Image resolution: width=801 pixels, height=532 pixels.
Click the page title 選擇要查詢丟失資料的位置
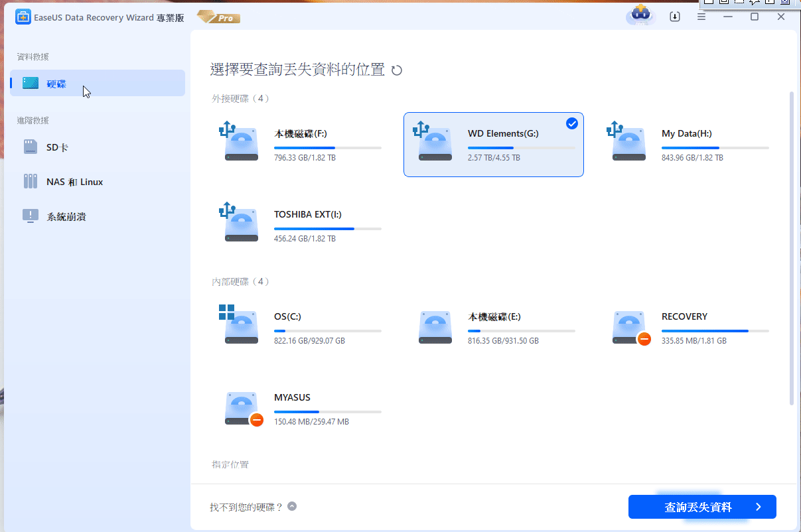[x=297, y=70]
